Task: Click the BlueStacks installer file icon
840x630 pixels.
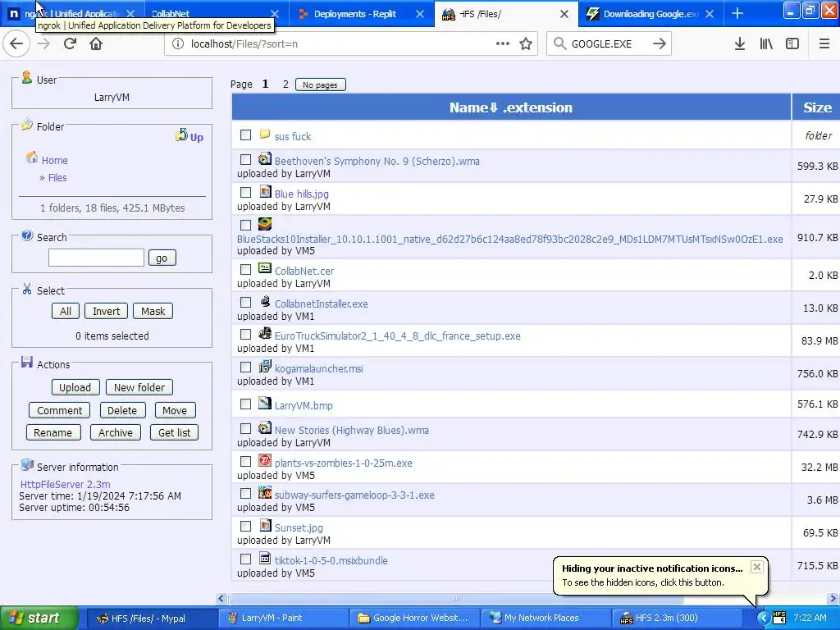Action: 265,224
